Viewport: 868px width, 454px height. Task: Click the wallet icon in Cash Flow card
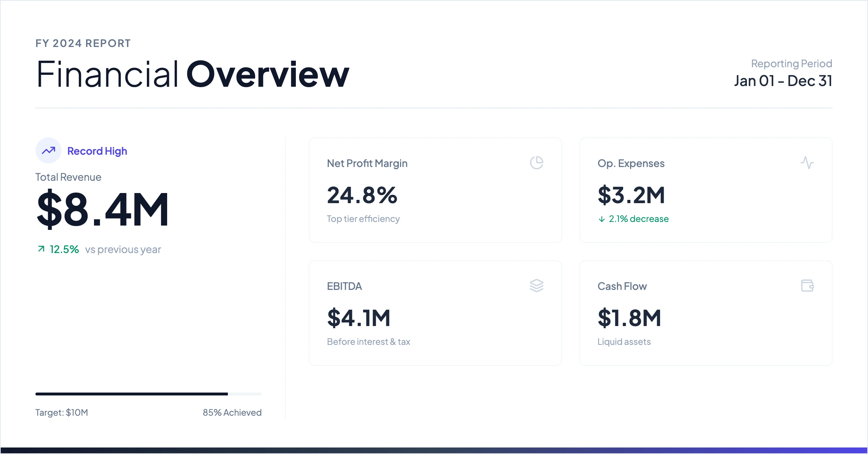807,286
